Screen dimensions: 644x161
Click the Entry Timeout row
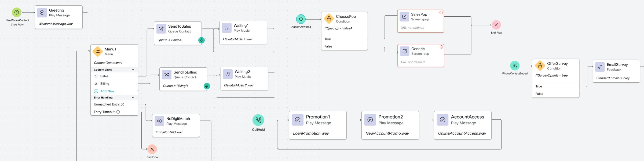pyautogui.click(x=114, y=112)
